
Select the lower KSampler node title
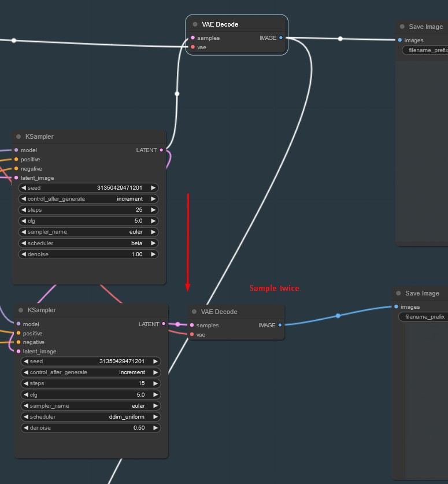click(42, 310)
